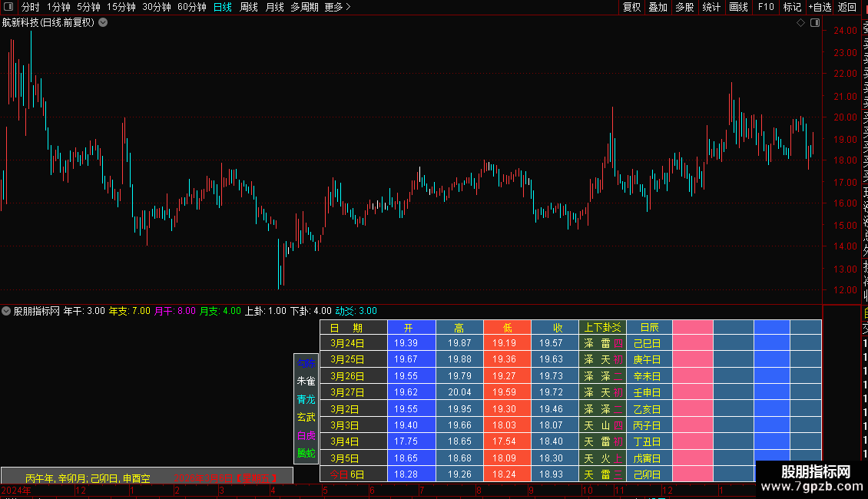Select the 3月26日 date cell
This screenshot has height=499, width=868.
354,376
